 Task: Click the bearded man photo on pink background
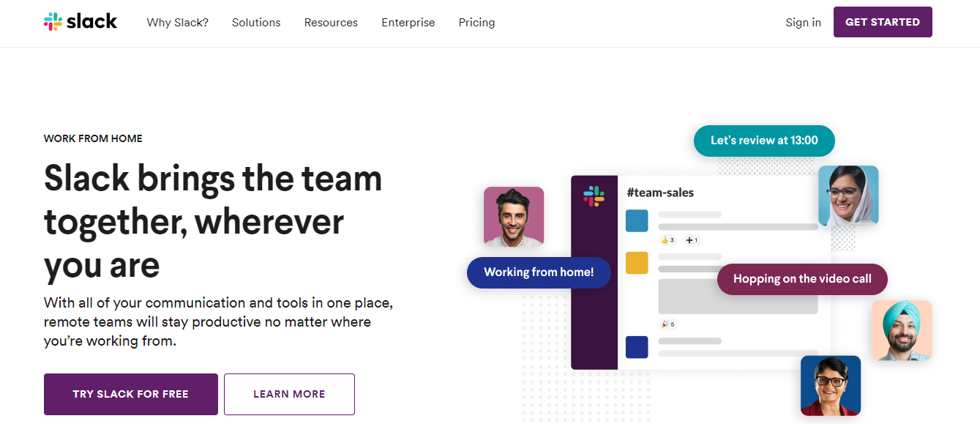(514, 217)
